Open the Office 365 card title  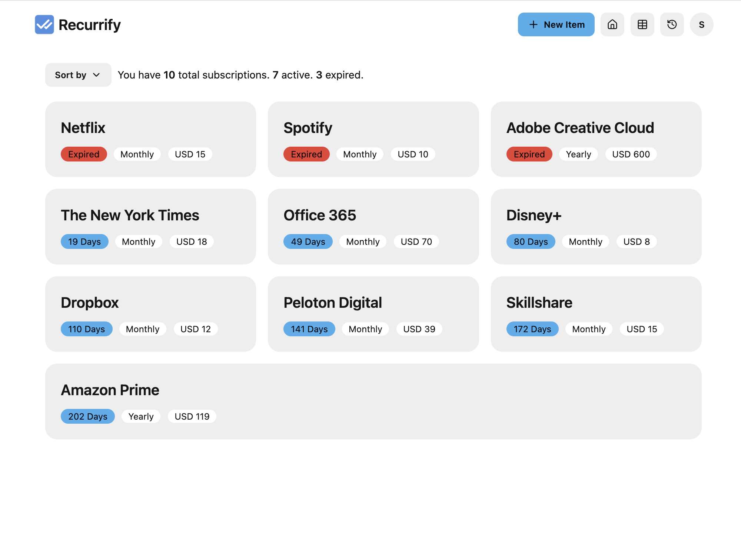(x=320, y=215)
